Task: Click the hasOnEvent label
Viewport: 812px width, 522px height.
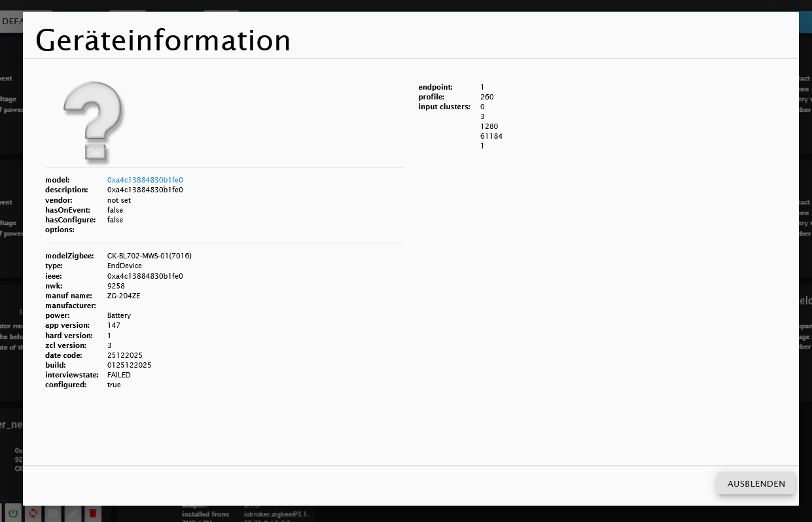Action: 67,210
